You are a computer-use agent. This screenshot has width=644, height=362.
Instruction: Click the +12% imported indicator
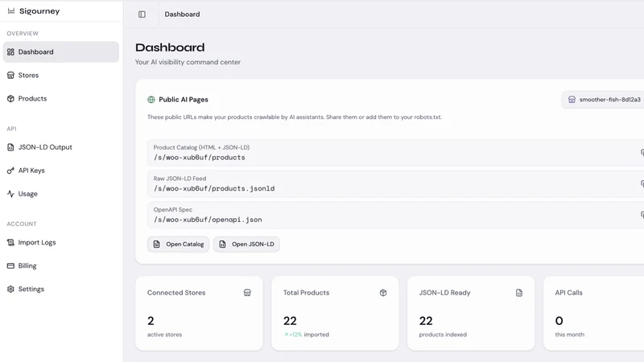coord(307,335)
